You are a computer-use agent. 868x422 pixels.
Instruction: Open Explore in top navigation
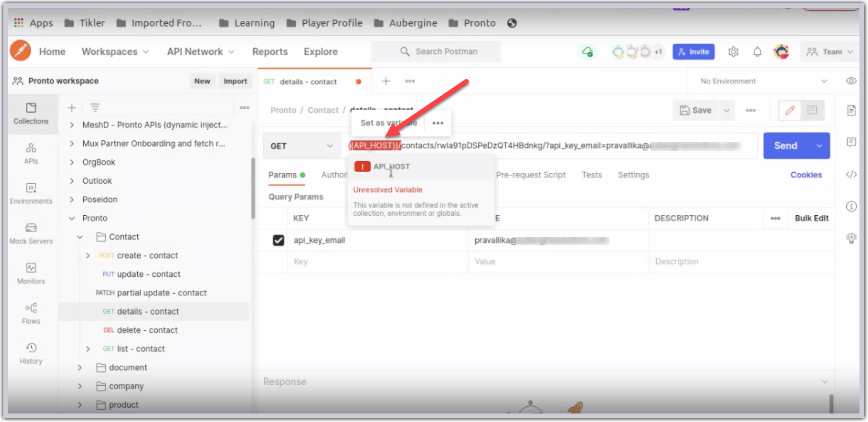click(x=321, y=52)
